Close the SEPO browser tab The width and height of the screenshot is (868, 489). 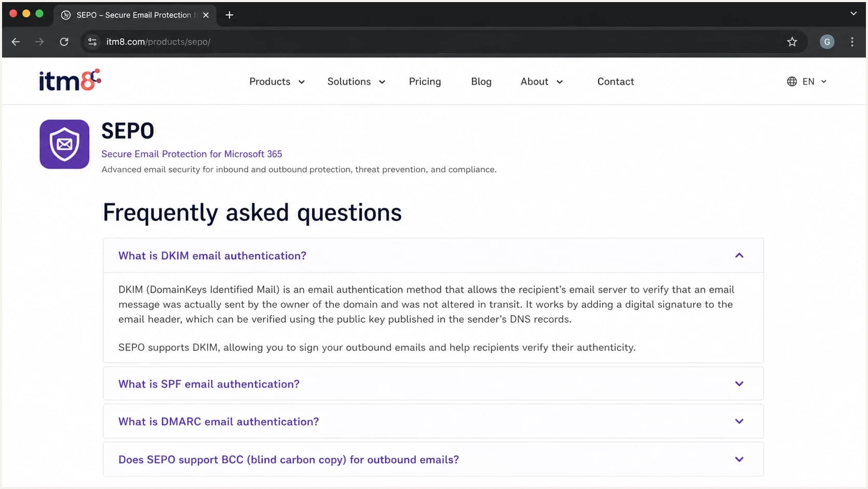[206, 15]
